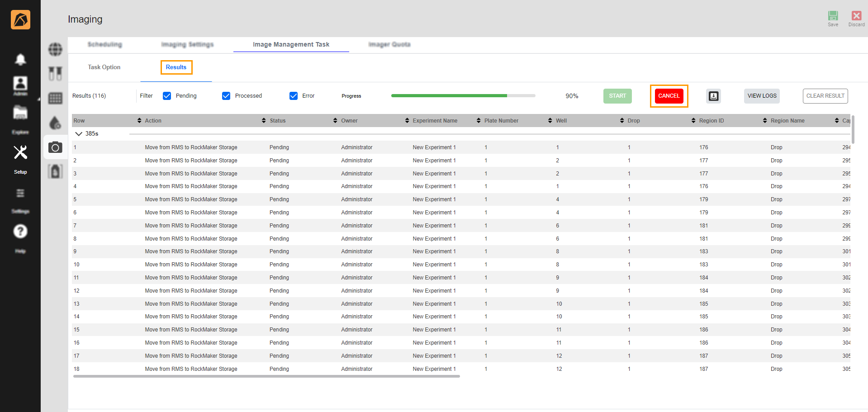Click the VIEW LOGS button
This screenshot has height=412, width=868.
[762, 96]
